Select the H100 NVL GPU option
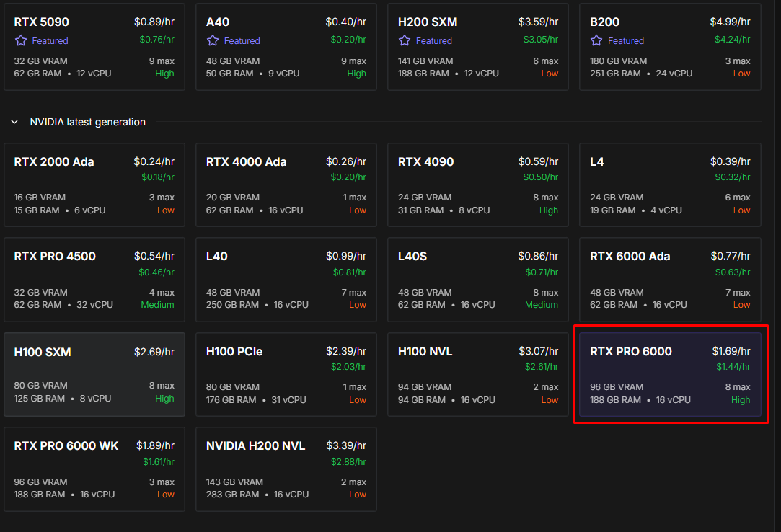This screenshot has width=781, height=532. [477, 374]
